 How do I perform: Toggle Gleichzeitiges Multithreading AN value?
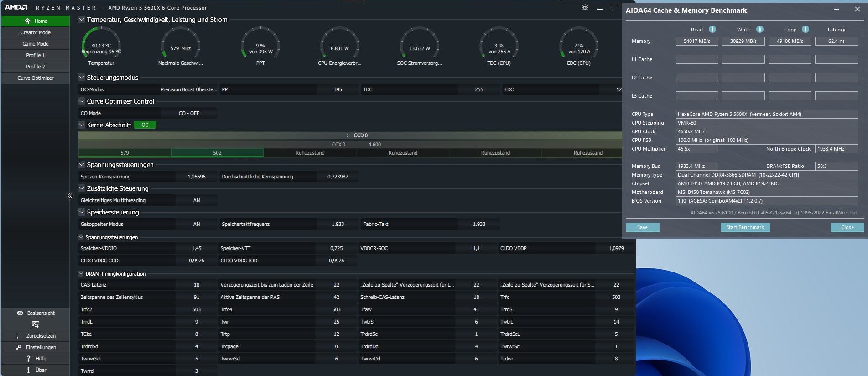tap(197, 200)
